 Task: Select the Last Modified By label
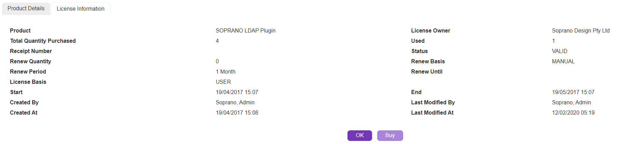(x=433, y=103)
